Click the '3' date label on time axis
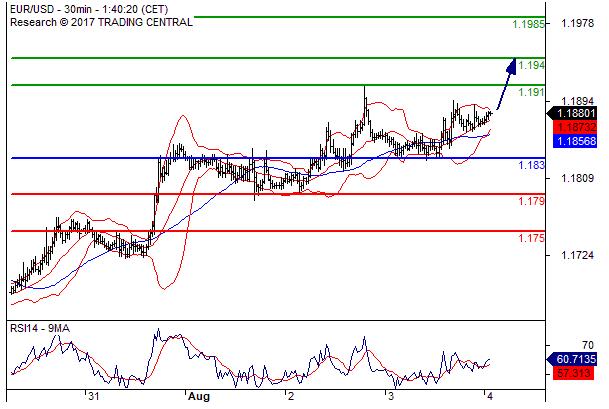The image size is (609, 409). point(391,397)
